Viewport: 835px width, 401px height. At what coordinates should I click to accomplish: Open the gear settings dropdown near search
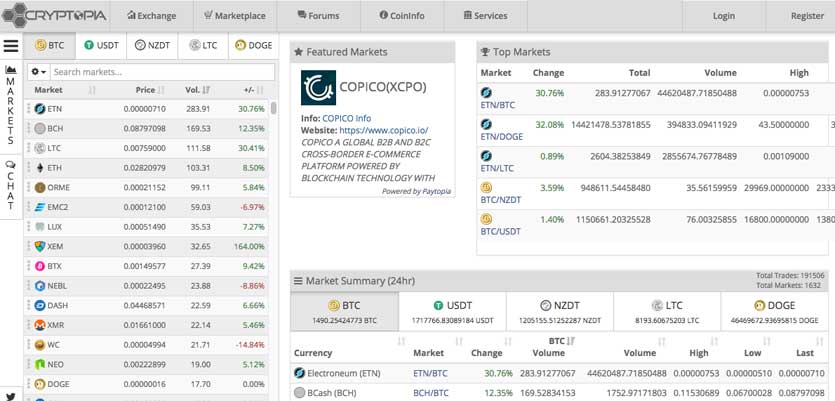click(x=39, y=72)
